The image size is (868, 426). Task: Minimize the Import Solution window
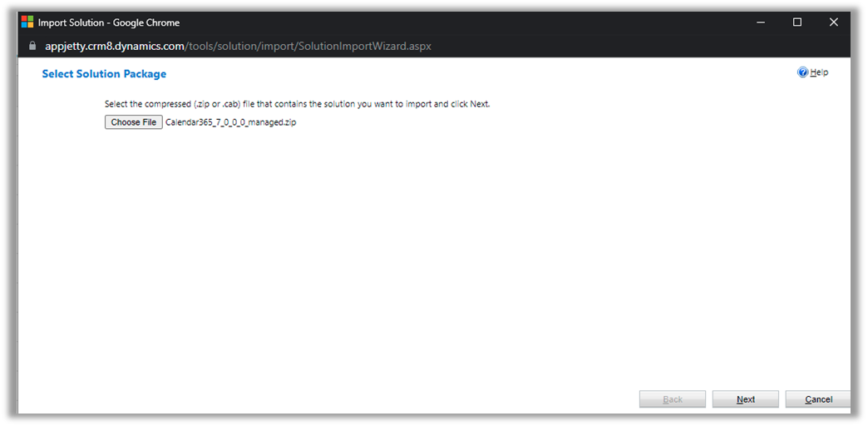[761, 22]
